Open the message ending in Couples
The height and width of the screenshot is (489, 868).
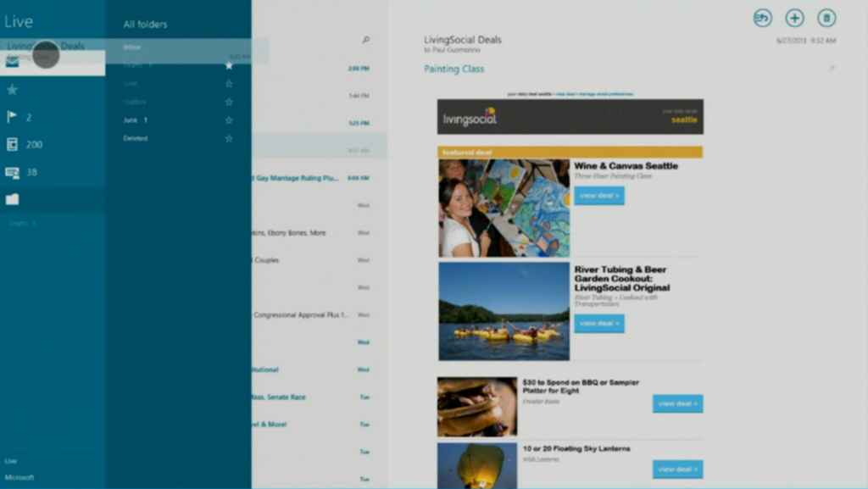click(320, 259)
